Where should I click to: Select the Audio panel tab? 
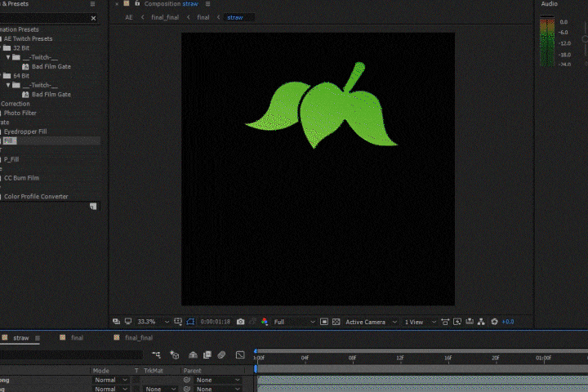[549, 4]
